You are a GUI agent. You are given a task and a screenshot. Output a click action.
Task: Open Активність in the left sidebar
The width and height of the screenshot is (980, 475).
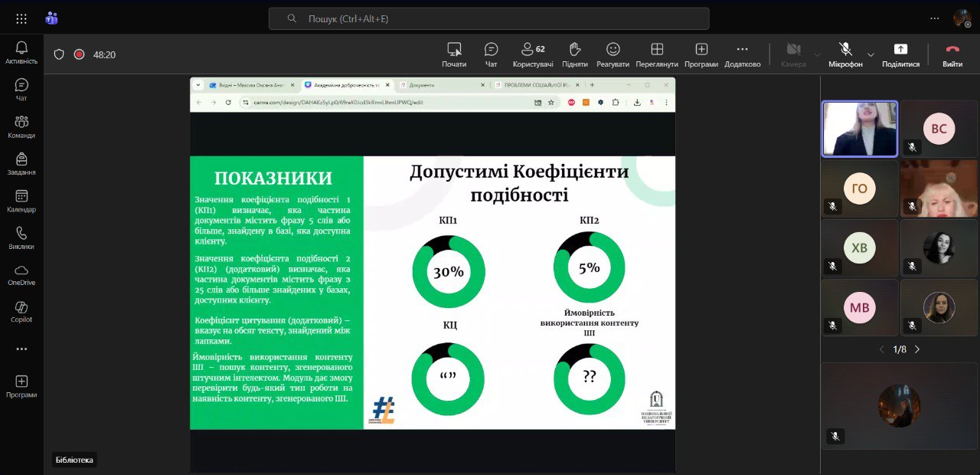click(21, 53)
